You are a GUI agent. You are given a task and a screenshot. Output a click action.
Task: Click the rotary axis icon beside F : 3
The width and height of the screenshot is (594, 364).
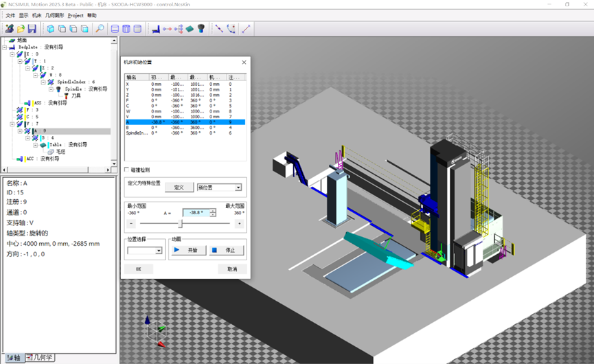point(20,110)
